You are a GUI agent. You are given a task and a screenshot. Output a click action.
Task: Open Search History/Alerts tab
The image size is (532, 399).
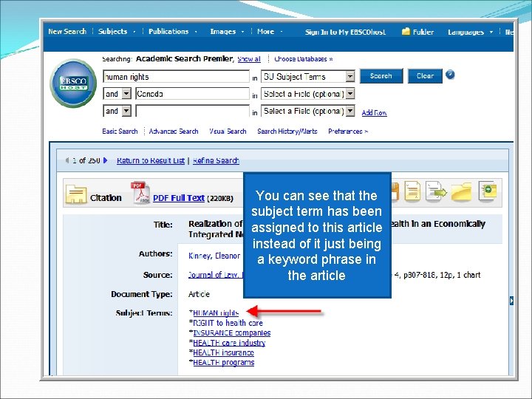pos(287,132)
